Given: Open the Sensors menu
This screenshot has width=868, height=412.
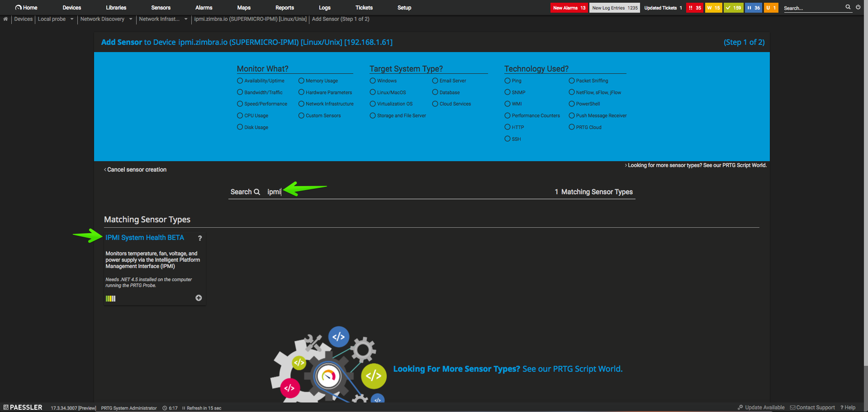Looking at the screenshot, I should coord(161,8).
